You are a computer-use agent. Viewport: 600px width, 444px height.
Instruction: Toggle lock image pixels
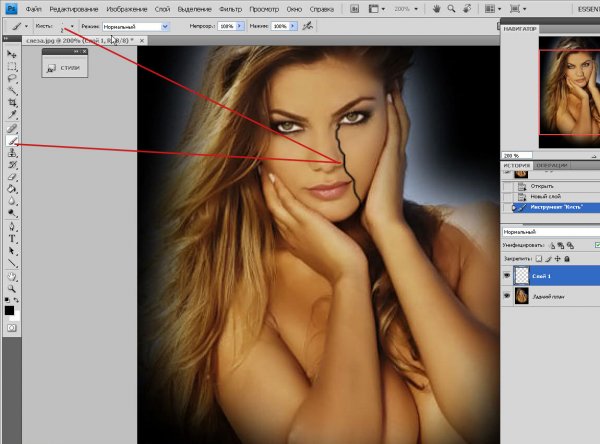(x=548, y=259)
